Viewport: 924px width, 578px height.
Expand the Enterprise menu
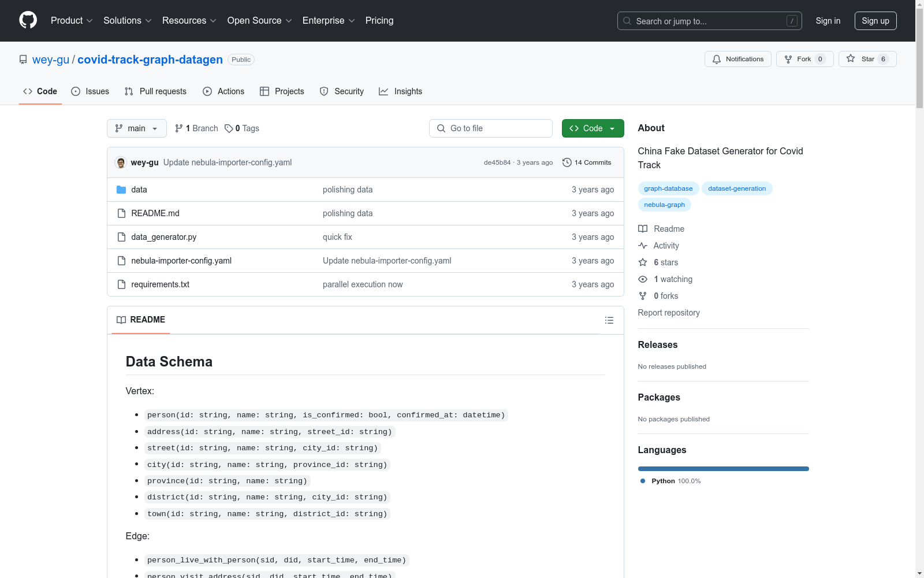coord(329,21)
